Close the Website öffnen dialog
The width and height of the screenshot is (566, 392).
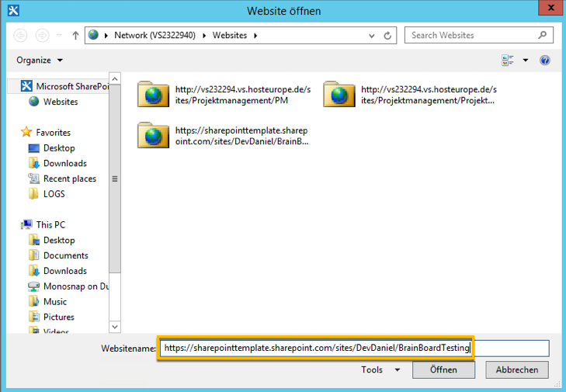tap(550, 8)
